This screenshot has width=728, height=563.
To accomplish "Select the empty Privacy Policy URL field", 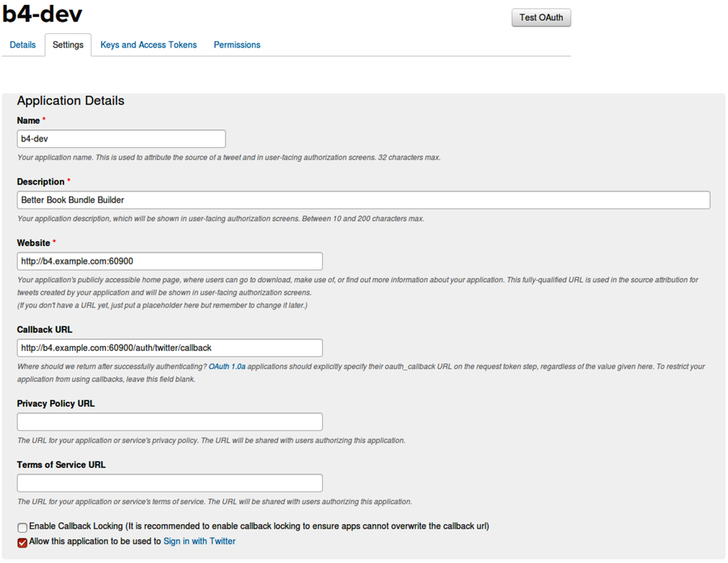I will click(x=170, y=421).
